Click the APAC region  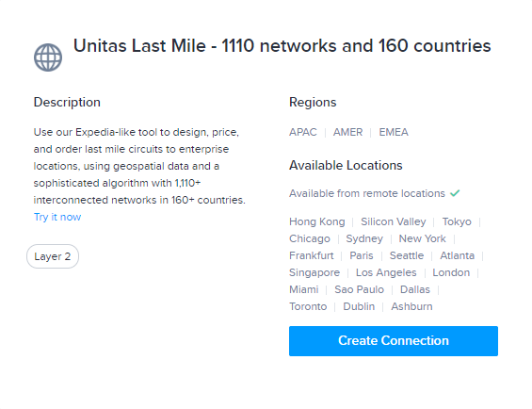click(x=302, y=132)
